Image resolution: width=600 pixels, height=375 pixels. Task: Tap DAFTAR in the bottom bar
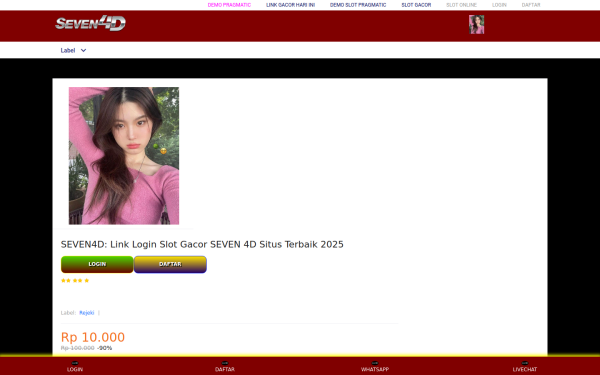point(225,367)
